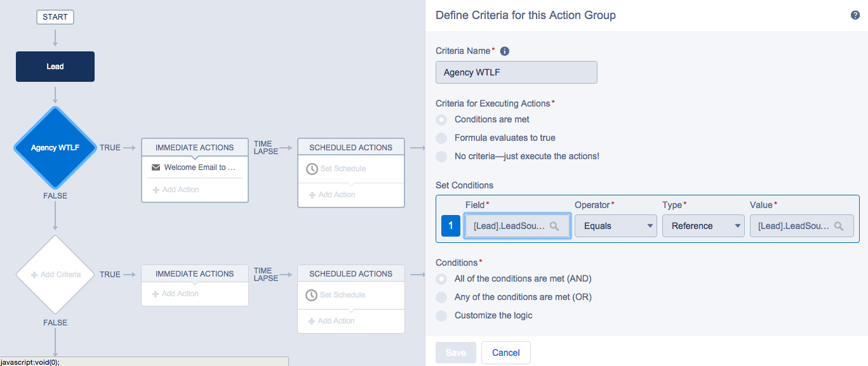Click the plus icon under Welcome Email action
The height and width of the screenshot is (366, 868).
[155, 189]
